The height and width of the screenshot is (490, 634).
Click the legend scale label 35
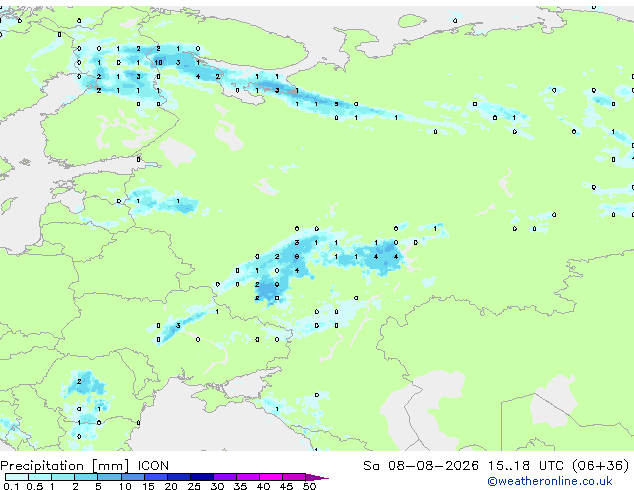point(240,486)
